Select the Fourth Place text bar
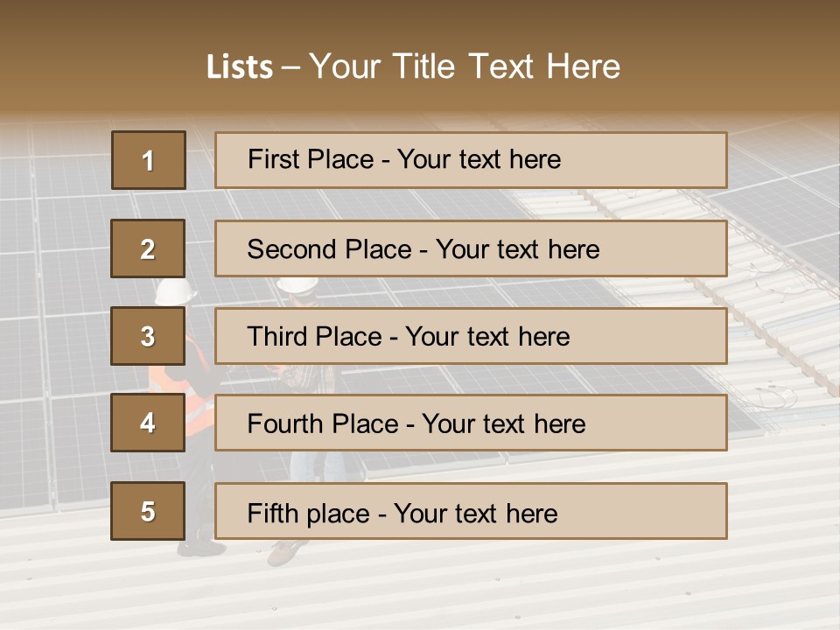Image resolution: width=840 pixels, height=630 pixels. pos(471,423)
